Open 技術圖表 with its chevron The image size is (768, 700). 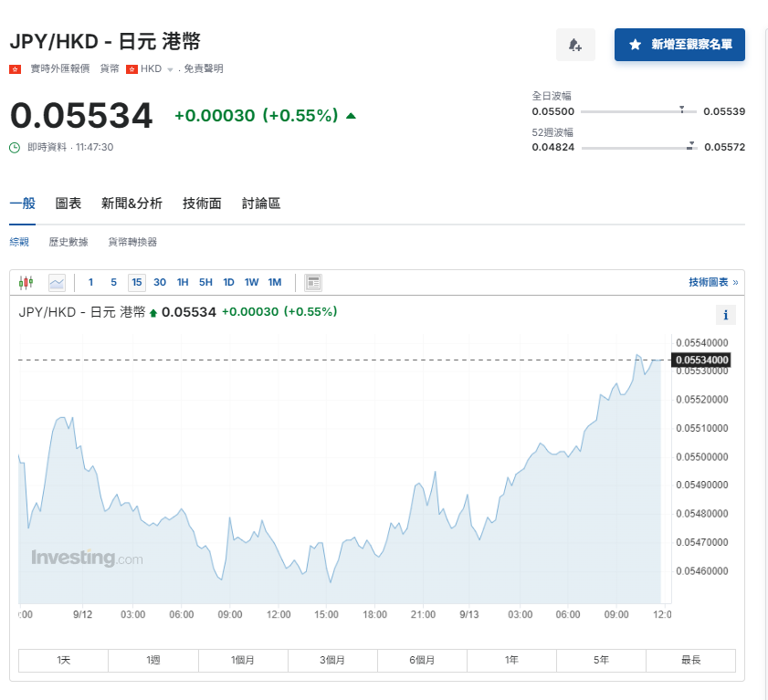[x=712, y=282]
